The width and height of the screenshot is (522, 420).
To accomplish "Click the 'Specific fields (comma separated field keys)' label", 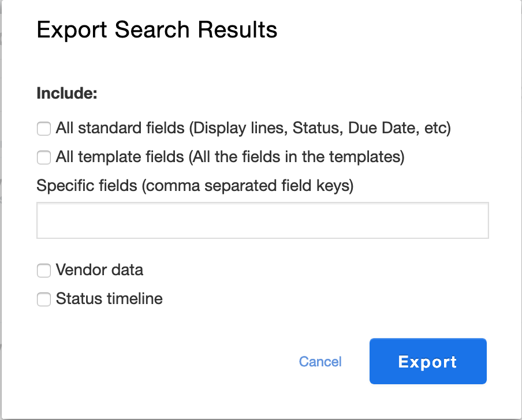I will 195,186.
